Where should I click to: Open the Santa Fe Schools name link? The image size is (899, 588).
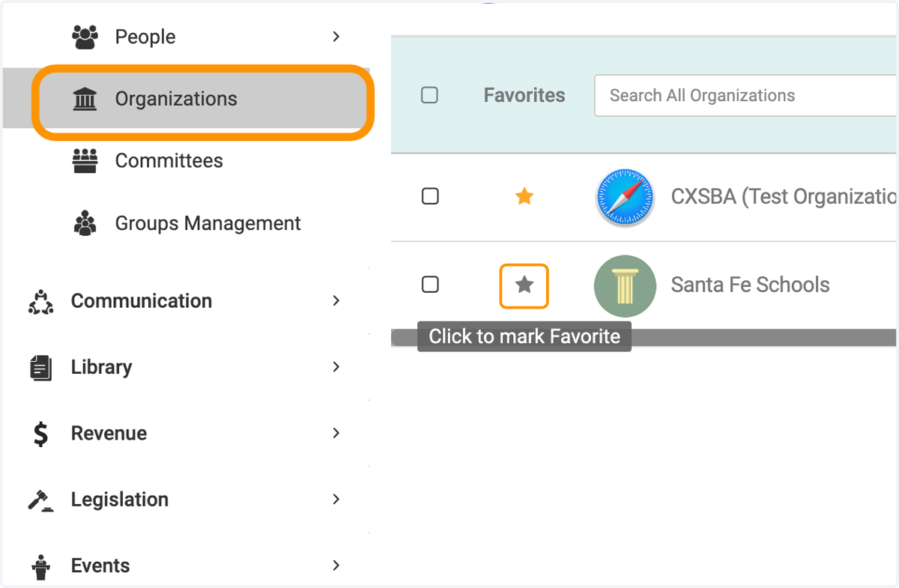(x=751, y=285)
